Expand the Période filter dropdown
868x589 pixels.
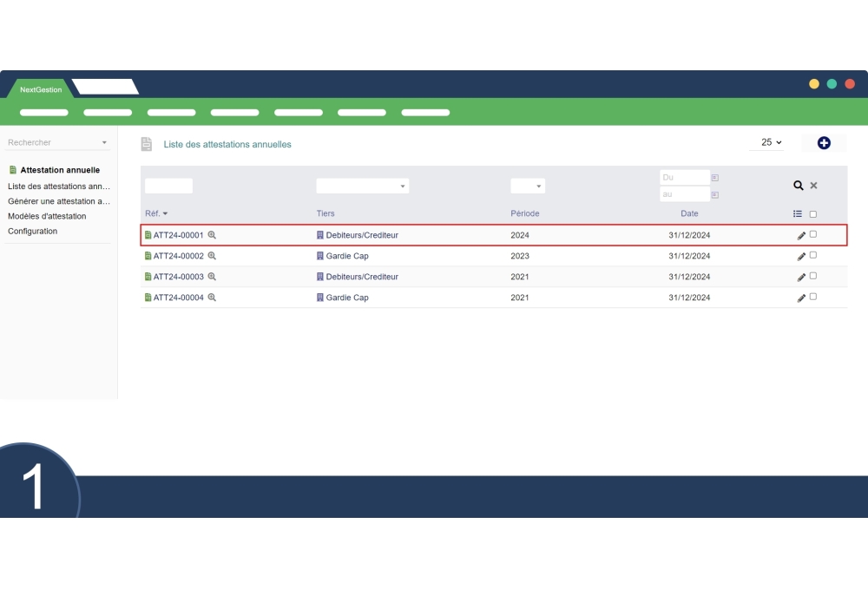click(528, 187)
